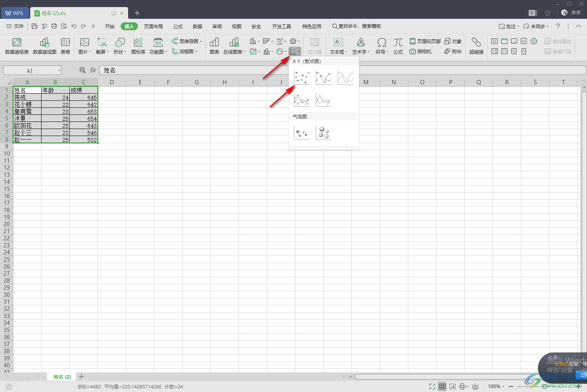Open print preview icon
The width and height of the screenshot is (587, 392).
click(x=64, y=26)
